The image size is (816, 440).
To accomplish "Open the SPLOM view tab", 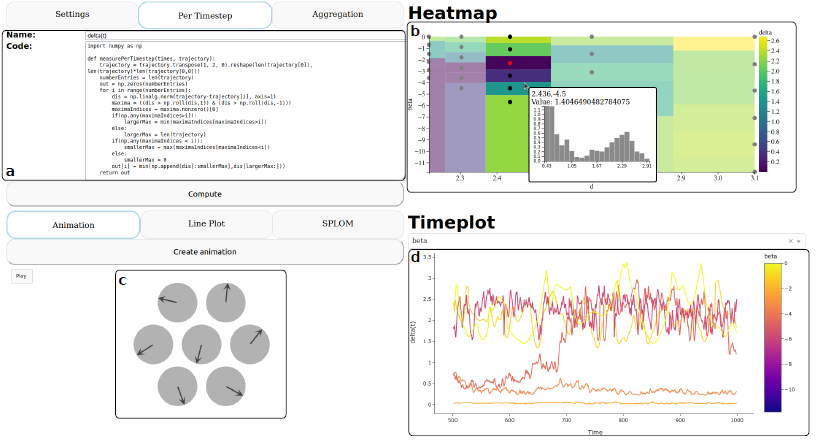I will click(x=337, y=224).
